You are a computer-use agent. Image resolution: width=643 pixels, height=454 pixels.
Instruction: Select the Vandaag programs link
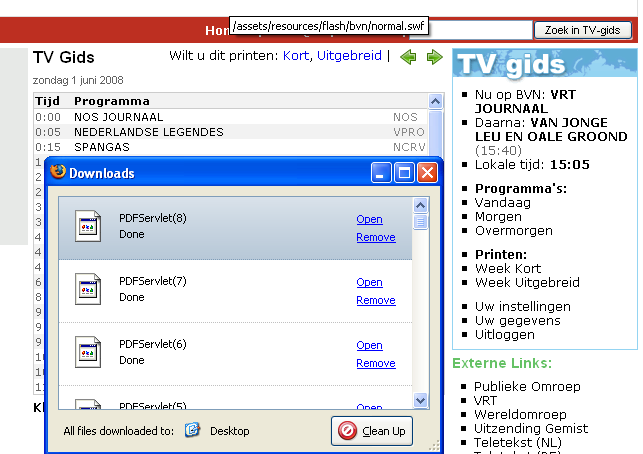503,203
